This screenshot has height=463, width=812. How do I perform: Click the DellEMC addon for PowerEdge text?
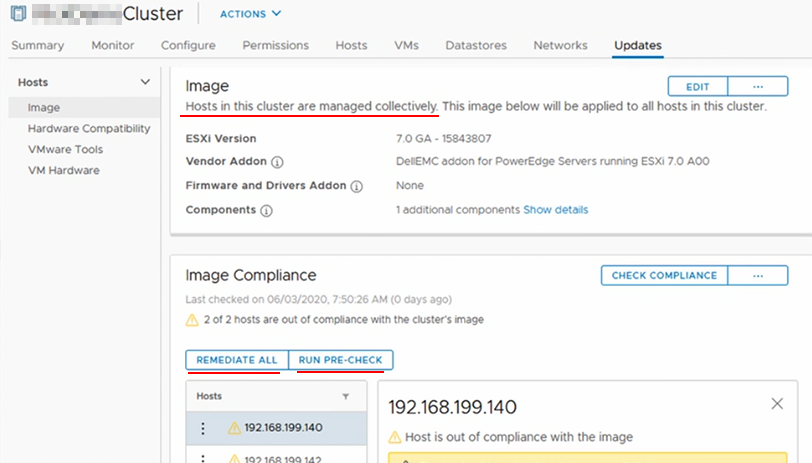[553, 161]
